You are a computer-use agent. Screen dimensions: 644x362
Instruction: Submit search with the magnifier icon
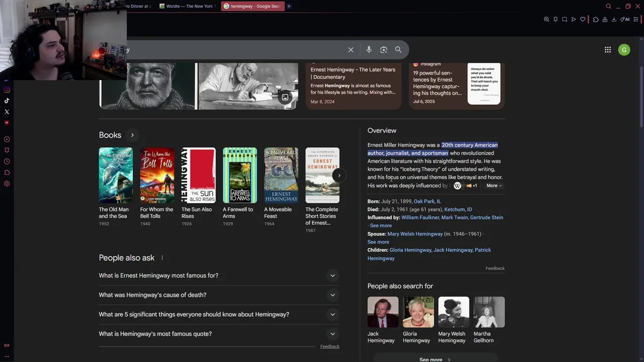tap(398, 50)
